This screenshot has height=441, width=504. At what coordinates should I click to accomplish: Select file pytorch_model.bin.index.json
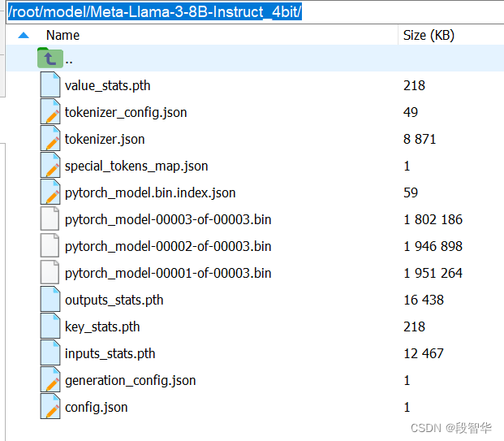click(x=150, y=193)
